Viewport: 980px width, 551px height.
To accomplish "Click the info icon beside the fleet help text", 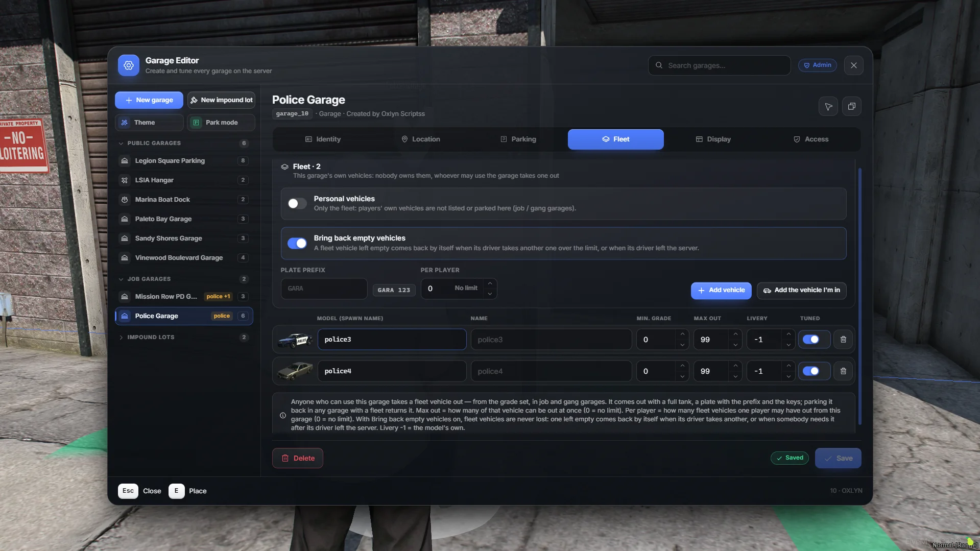I will tap(283, 415).
